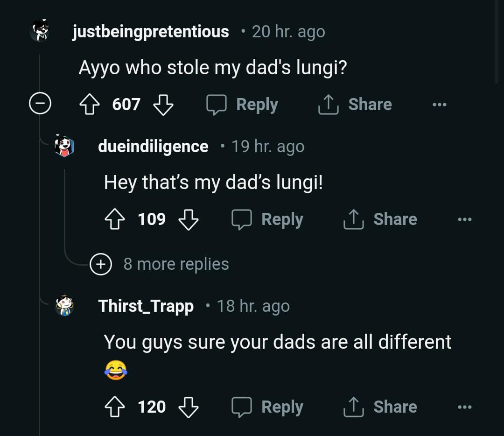Viewport: 504px width, 436px height.
Task: Downvote the comment with 607 votes
Action: click(163, 104)
